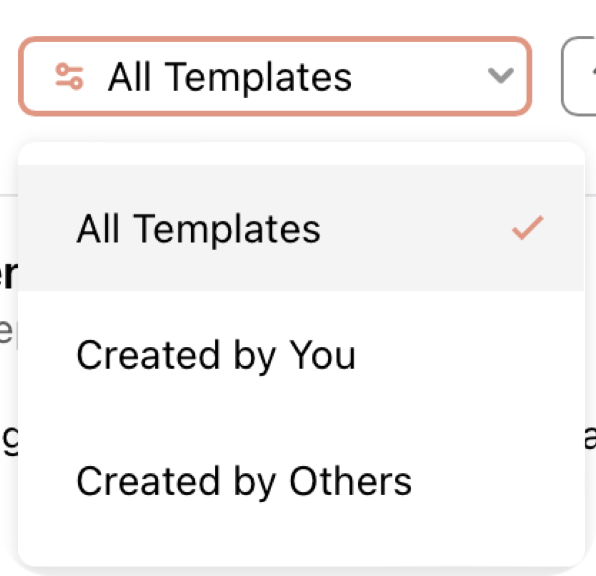Show all templates using the checked option
596x576 pixels.
point(300,228)
